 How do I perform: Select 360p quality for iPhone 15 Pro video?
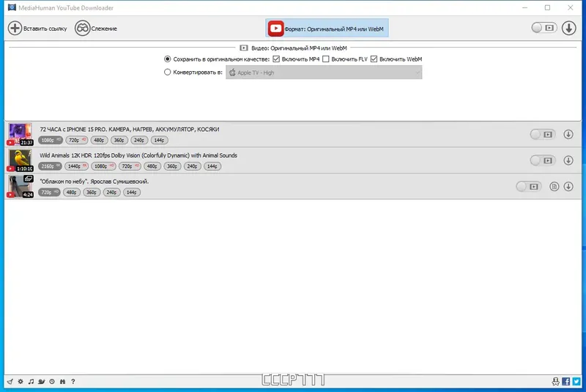point(119,140)
